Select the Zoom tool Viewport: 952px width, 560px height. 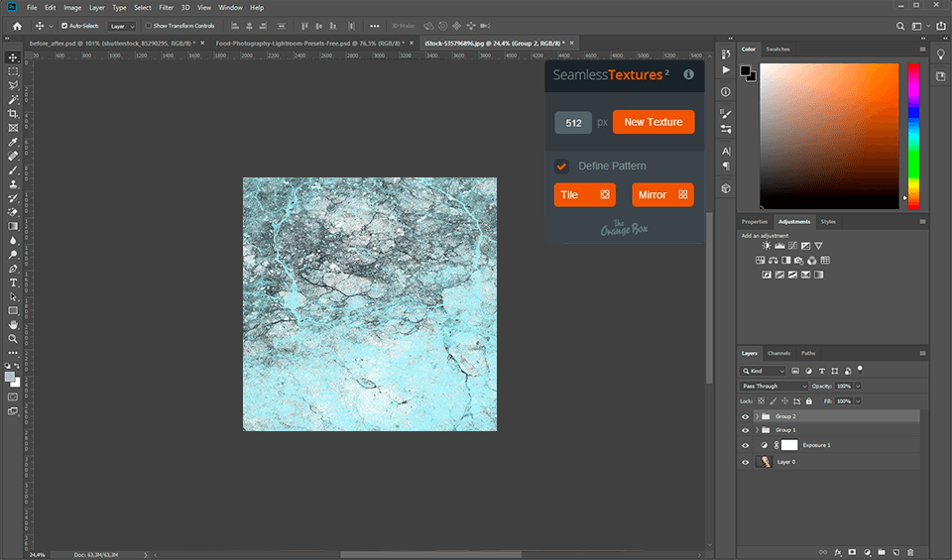pyautogui.click(x=13, y=339)
